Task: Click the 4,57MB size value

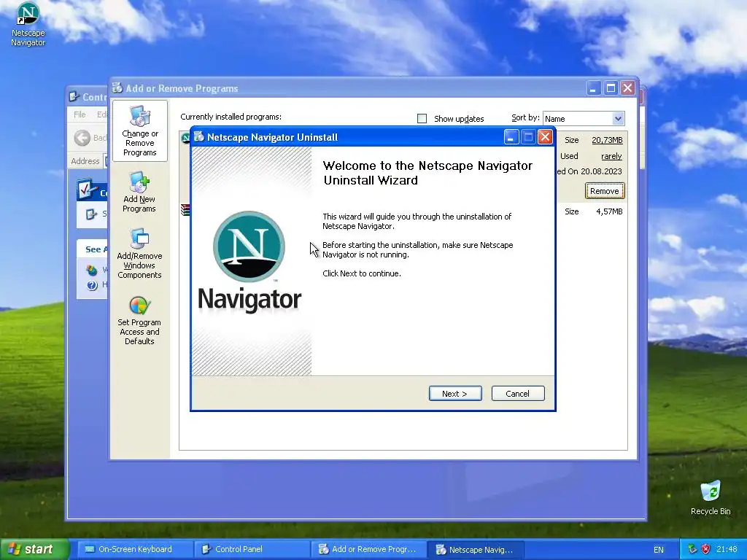Action: (609, 211)
